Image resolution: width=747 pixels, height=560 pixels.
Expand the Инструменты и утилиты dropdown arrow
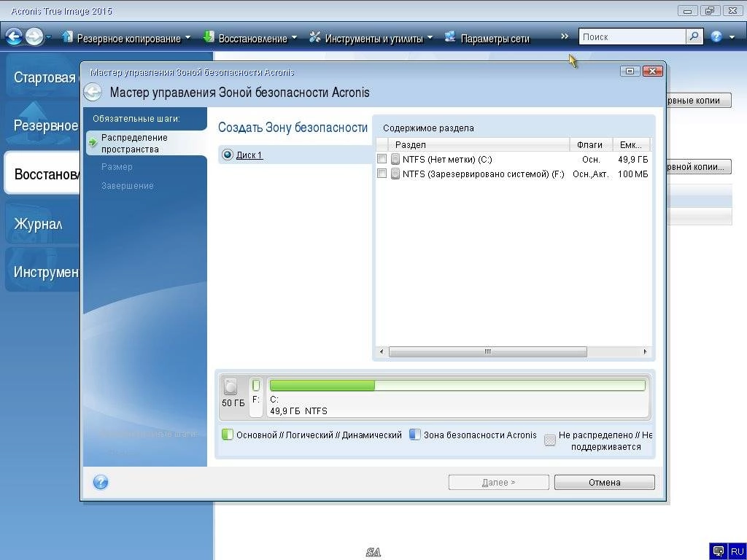click(430, 37)
